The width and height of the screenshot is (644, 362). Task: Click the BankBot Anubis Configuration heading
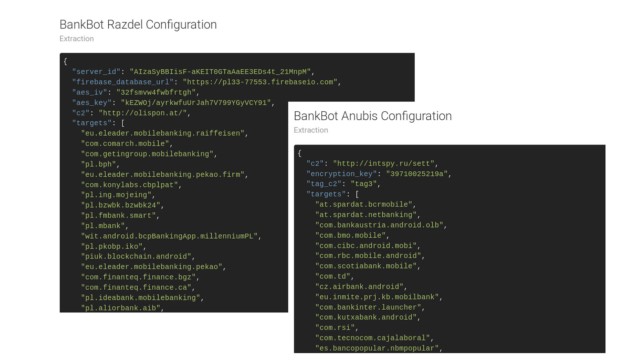(x=372, y=116)
